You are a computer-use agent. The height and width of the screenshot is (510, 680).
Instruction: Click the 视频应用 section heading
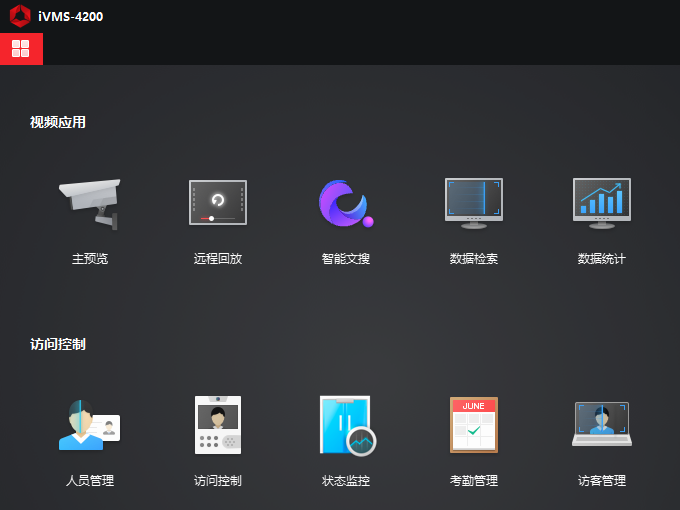[x=58, y=122]
